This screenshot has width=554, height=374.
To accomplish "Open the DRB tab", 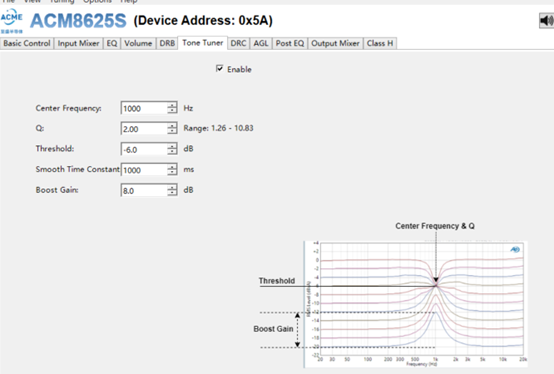I will click(x=167, y=43).
